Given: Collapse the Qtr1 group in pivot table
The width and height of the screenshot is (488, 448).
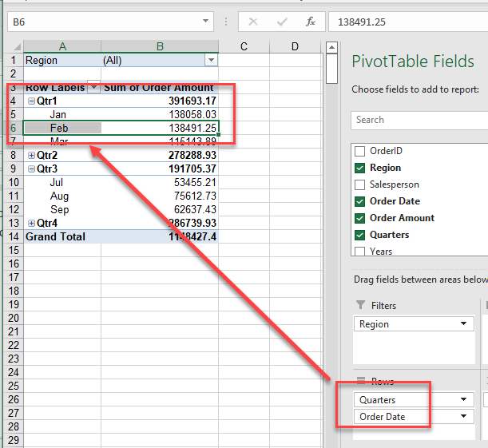Looking at the screenshot, I should tap(31, 101).
